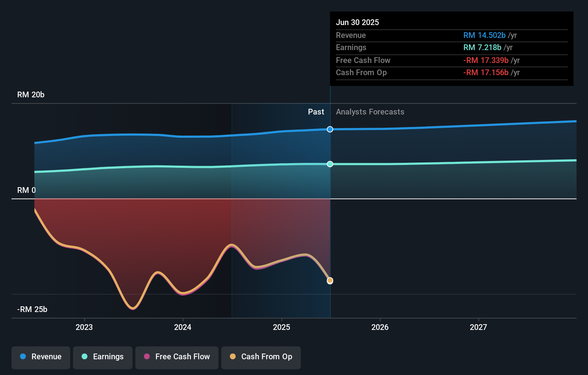Screen dimensions: 588x375
Task: Click the Jun 30 2025 tooltip date
Action: pos(357,22)
